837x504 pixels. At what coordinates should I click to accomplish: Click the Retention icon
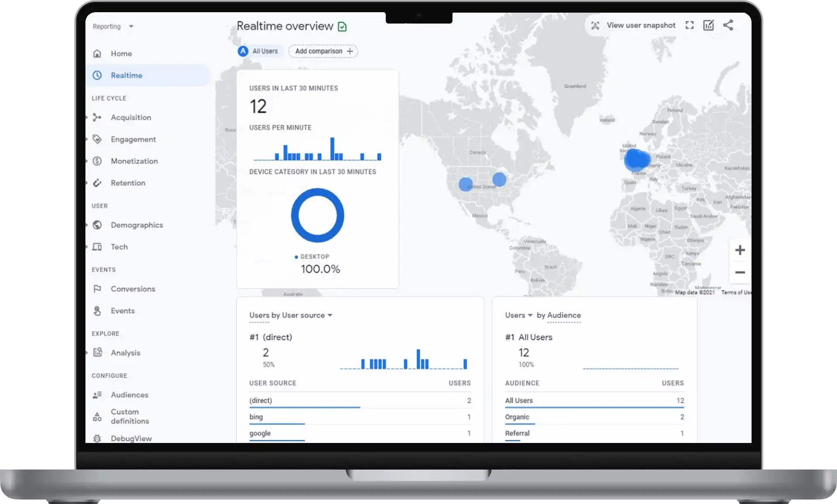tap(97, 183)
